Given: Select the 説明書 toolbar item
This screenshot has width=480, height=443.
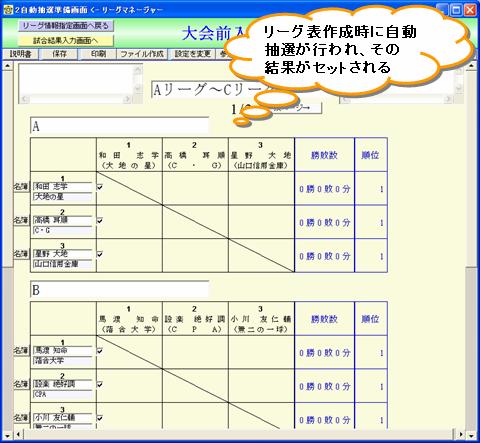Looking at the screenshot, I should (20, 54).
